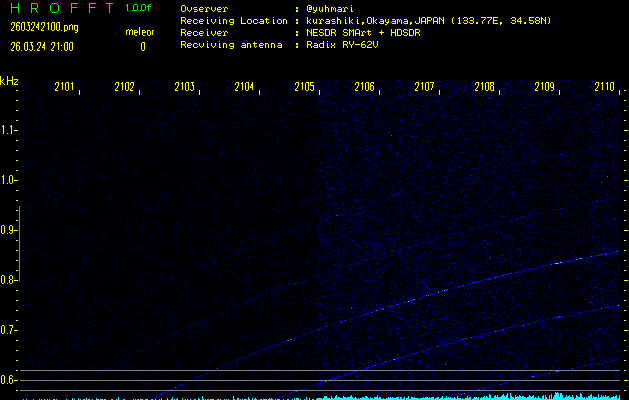The width and height of the screenshot is (629, 400).
Task: Click the kHz axis unit label
Action: point(9,81)
